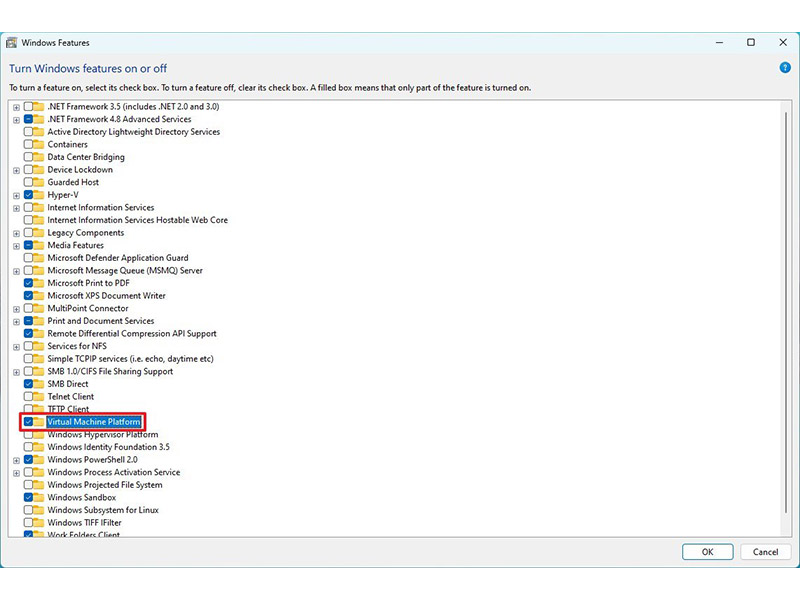Select the Internet Information Services Hostable Web Core row
The width and height of the screenshot is (800, 600).
click(138, 220)
